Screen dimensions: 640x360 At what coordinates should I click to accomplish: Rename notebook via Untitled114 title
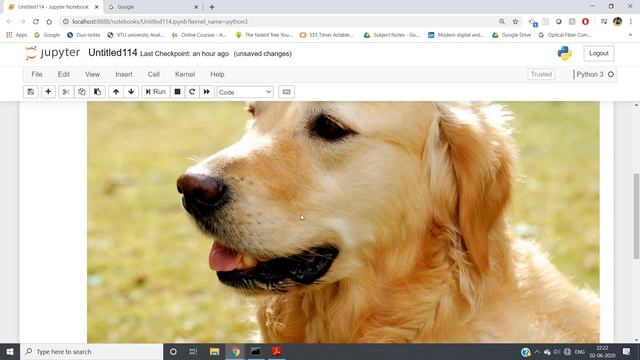[113, 53]
